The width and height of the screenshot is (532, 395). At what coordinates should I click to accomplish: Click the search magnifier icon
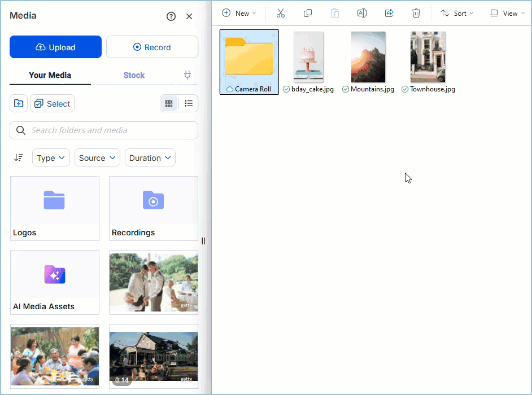point(21,130)
